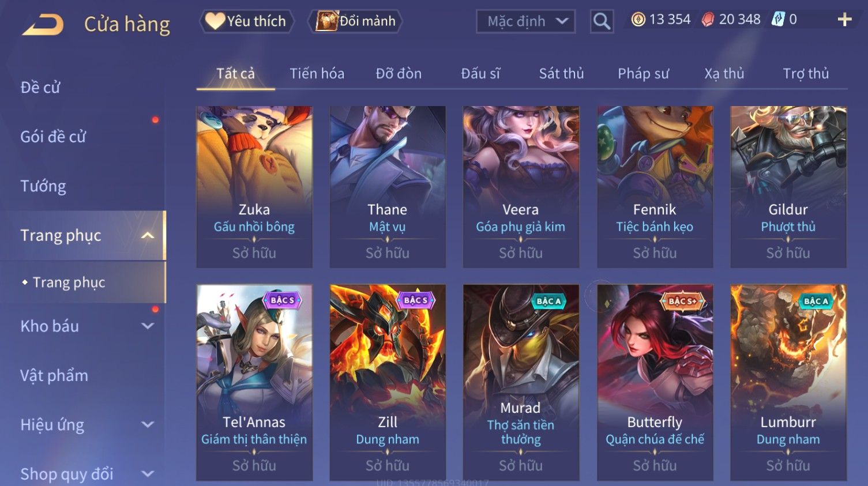The image size is (868, 486).
Task: Expand the Hiệu ứng sidebar section
Action: 148,424
